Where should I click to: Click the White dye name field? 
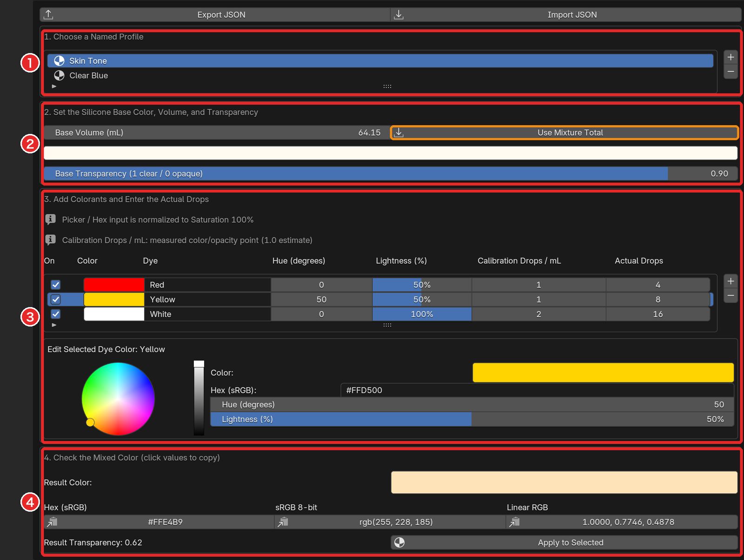(207, 314)
